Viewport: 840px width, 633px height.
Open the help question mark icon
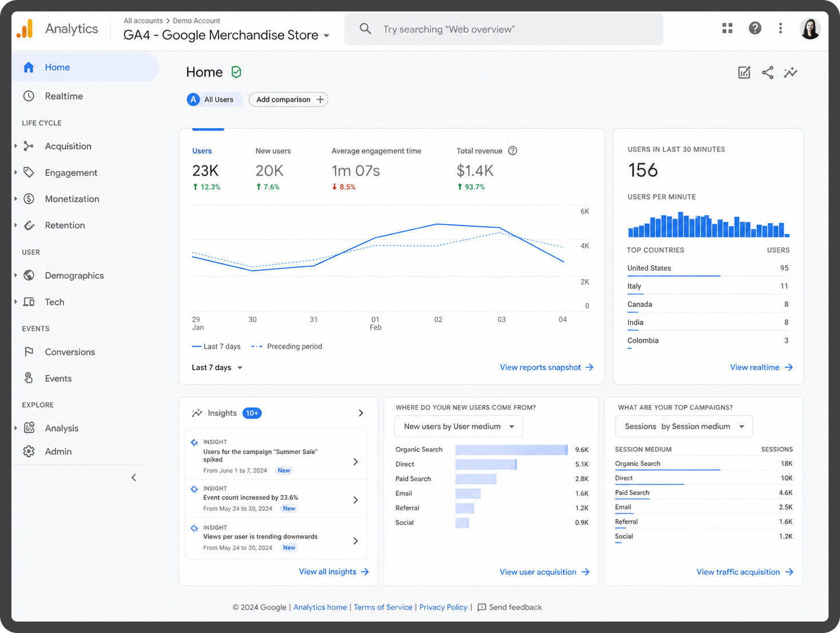click(x=755, y=28)
